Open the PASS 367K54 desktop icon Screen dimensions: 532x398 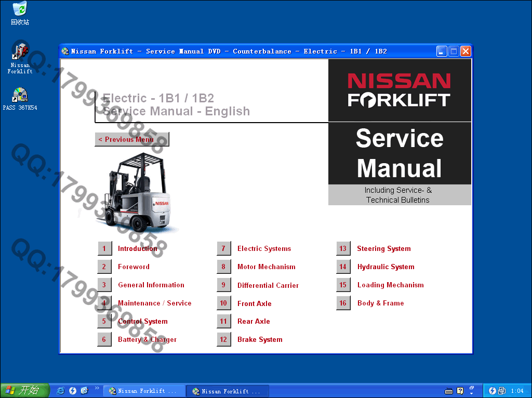[20, 95]
